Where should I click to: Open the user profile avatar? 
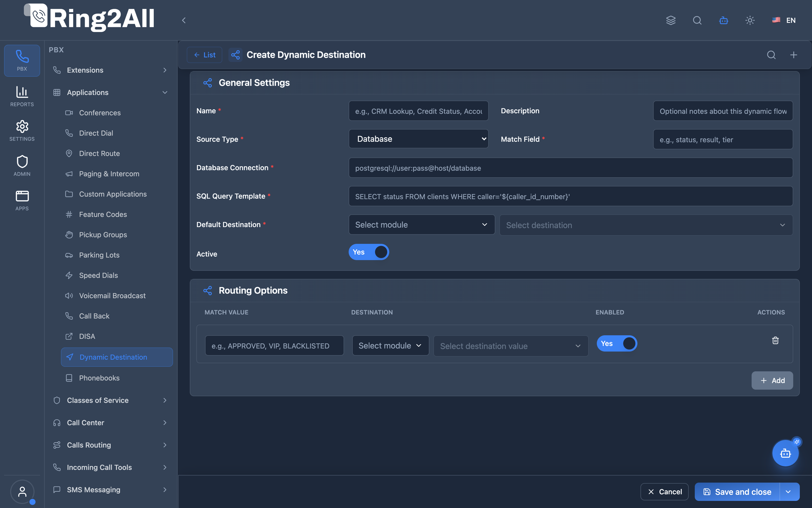[x=22, y=491]
